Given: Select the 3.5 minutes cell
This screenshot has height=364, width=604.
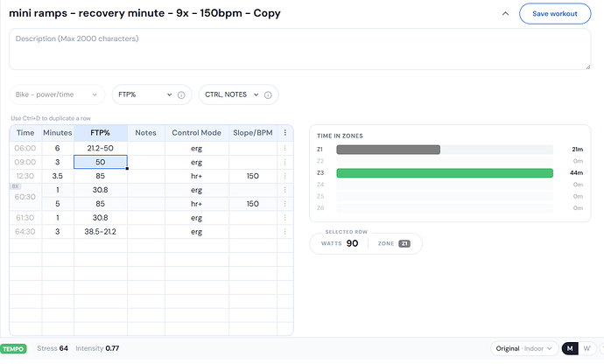Looking at the screenshot, I should pyautogui.click(x=58, y=176).
